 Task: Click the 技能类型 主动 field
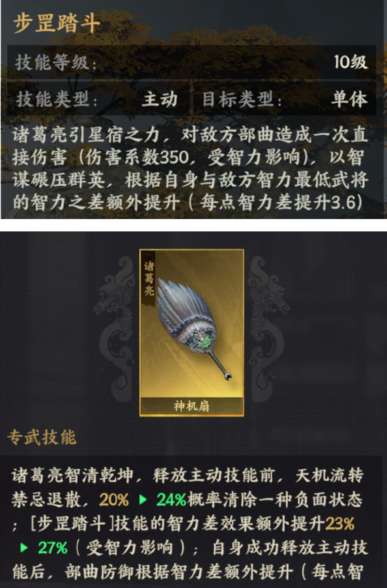(x=98, y=99)
